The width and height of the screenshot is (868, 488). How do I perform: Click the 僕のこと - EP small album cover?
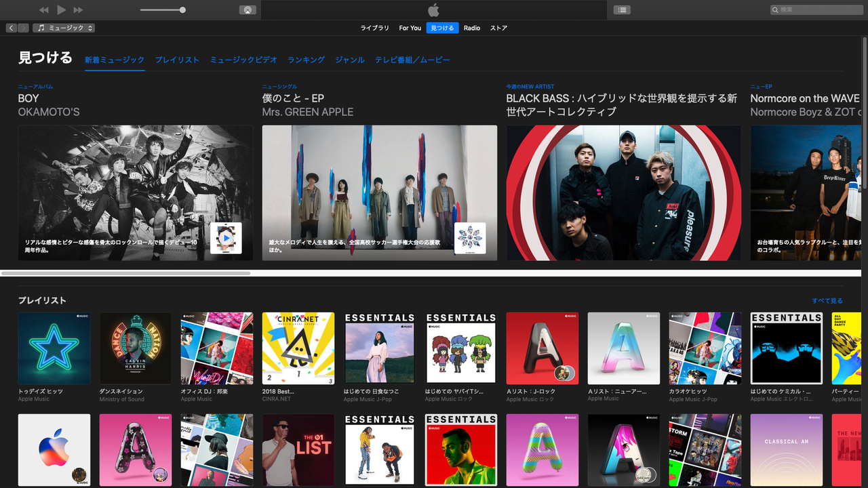(x=470, y=238)
